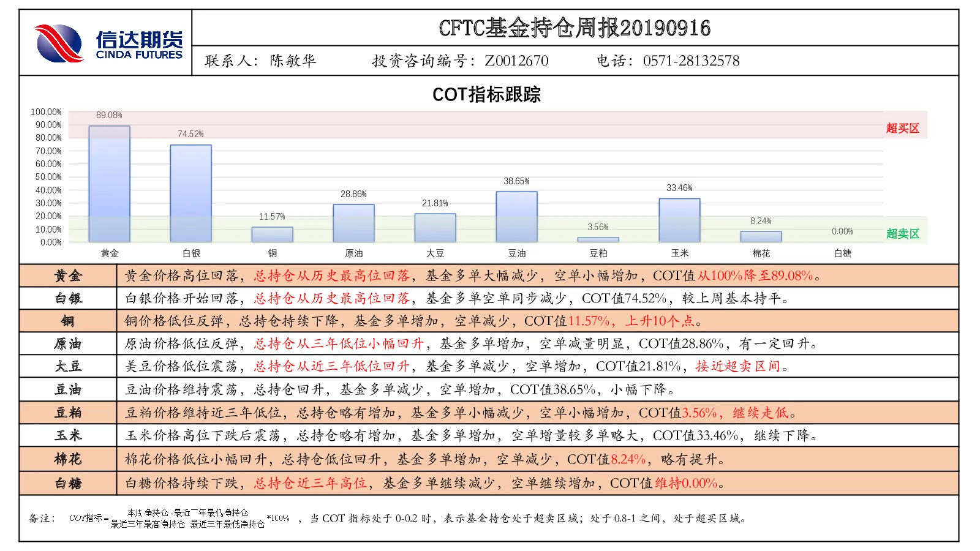Select table row header 白糖
This screenshot has height=551, width=980.
pyautogui.click(x=68, y=483)
